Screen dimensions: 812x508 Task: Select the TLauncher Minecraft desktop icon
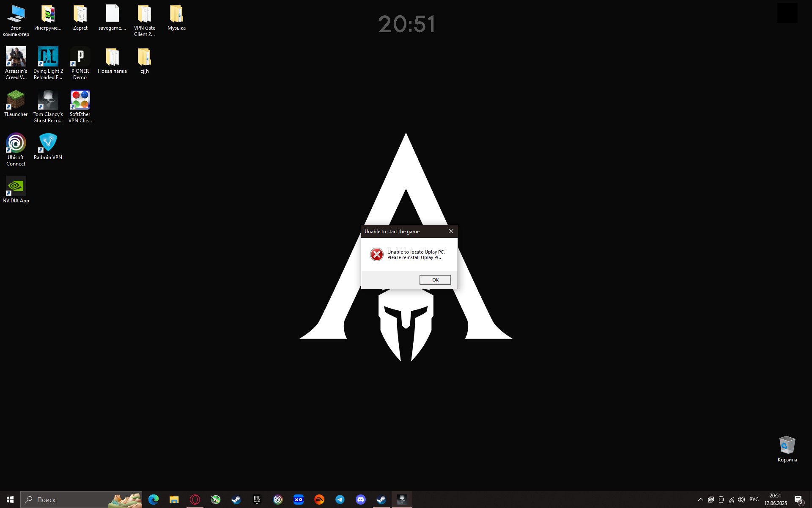(x=16, y=103)
